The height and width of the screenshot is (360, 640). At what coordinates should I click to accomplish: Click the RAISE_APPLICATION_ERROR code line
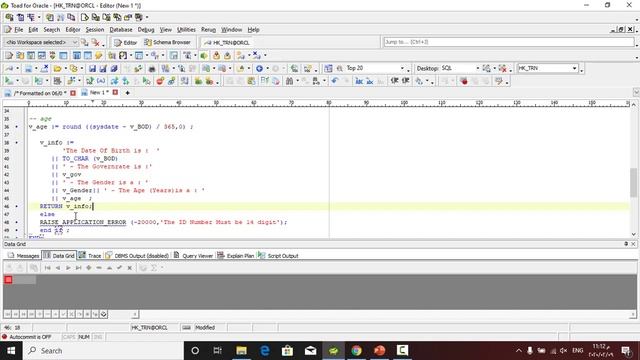[163, 222]
